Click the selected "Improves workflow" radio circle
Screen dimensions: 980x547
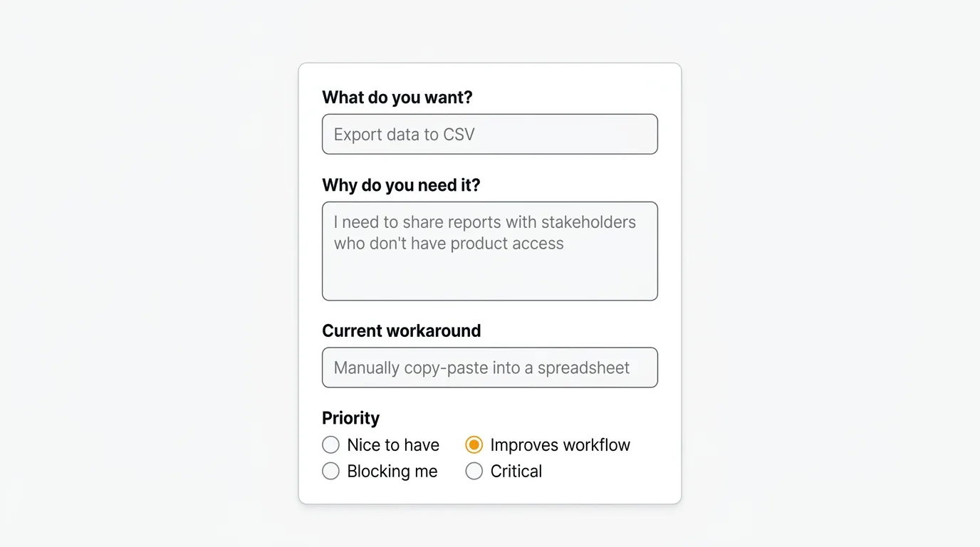pyautogui.click(x=474, y=445)
